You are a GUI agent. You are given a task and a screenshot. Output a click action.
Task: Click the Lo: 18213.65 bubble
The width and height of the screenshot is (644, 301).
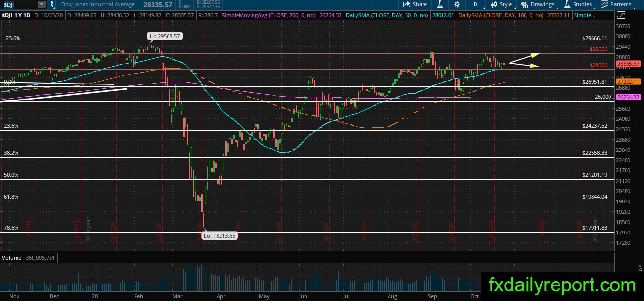[219, 236]
